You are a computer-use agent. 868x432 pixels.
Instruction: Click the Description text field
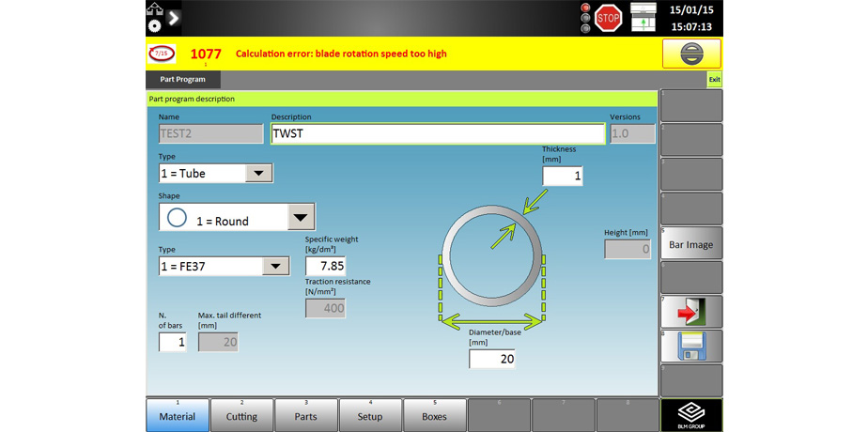coord(438,133)
